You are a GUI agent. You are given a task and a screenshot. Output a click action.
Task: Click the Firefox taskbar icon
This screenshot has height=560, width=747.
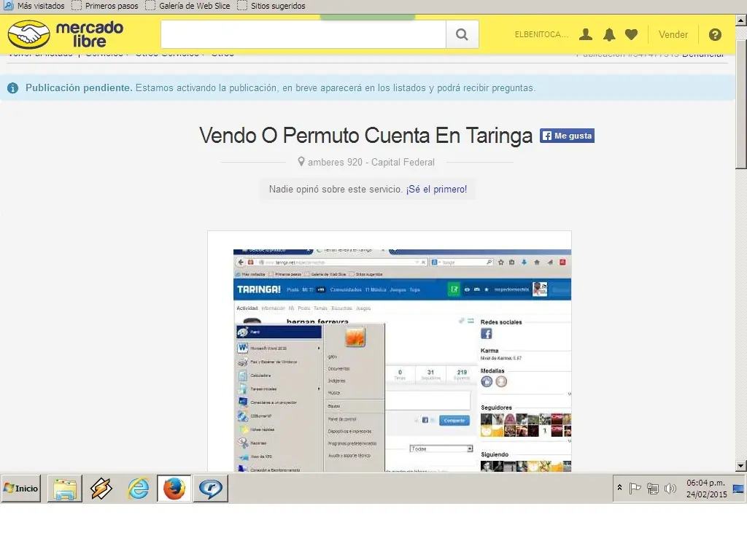pos(174,488)
